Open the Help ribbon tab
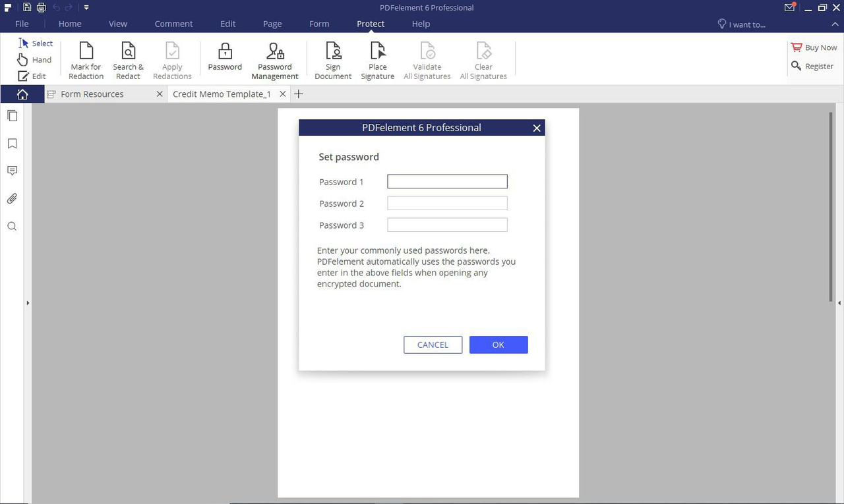 pyautogui.click(x=421, y=24)
